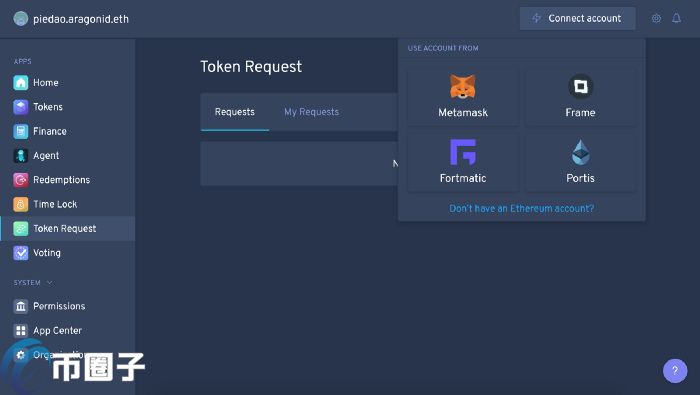Open the Agent app icon
Image resolution: width=700 pixels, height=395 pixels.
point(21,155)
